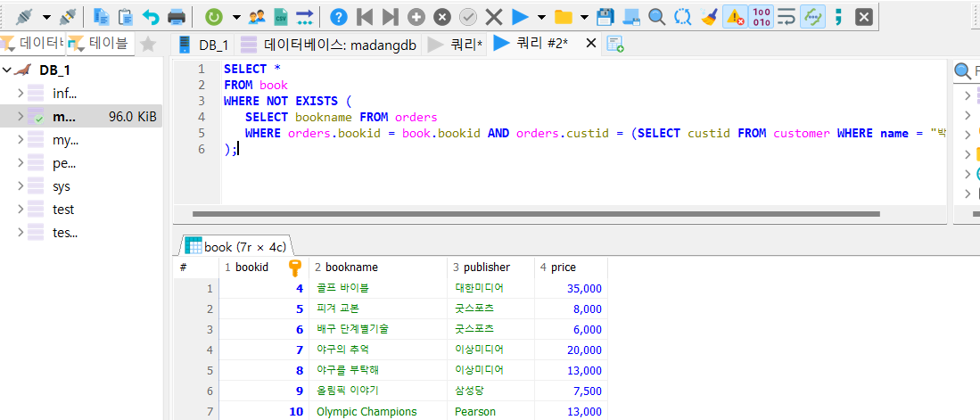Toggle the favorites star filter

(147, 44)
